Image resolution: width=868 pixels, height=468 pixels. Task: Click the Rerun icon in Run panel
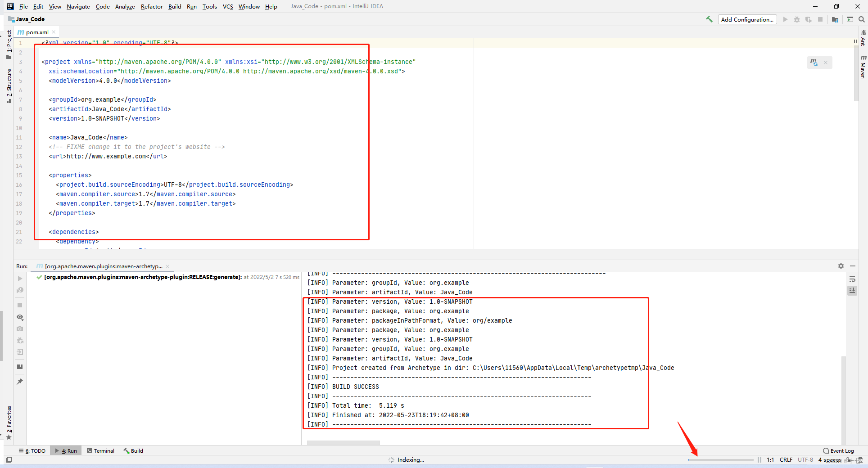20,279
